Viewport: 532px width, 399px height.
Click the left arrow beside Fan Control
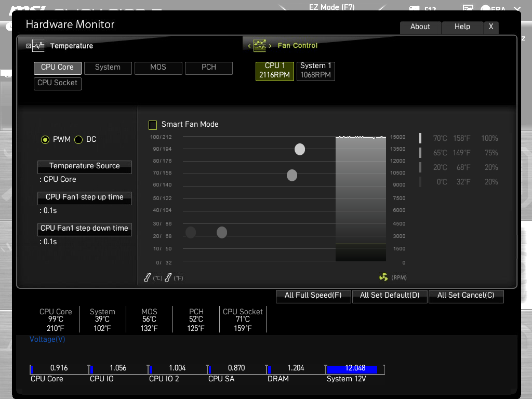click(x=249, y=46)
